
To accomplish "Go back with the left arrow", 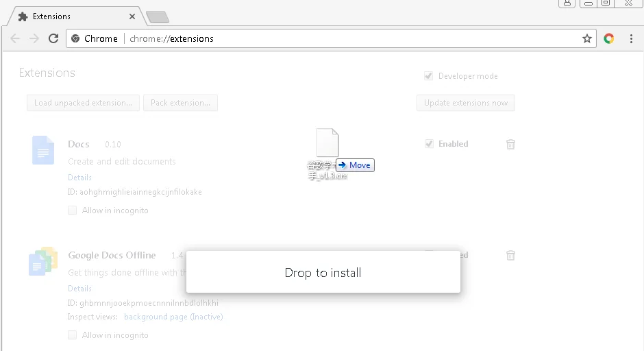I will pyautogui.click(x=15, y=38).
